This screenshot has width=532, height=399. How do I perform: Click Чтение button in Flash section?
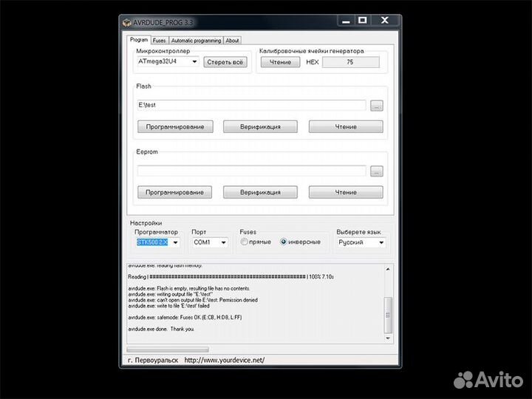click(x=346, y=126)
